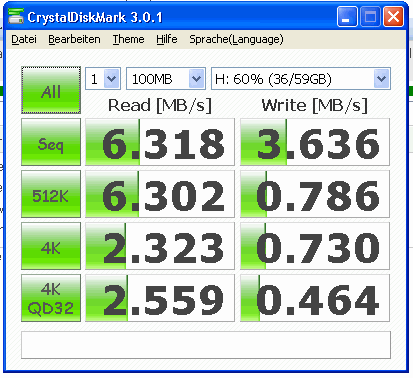Start the 512K benchmark test
This screenshot has height=378, width=413.
51,194
